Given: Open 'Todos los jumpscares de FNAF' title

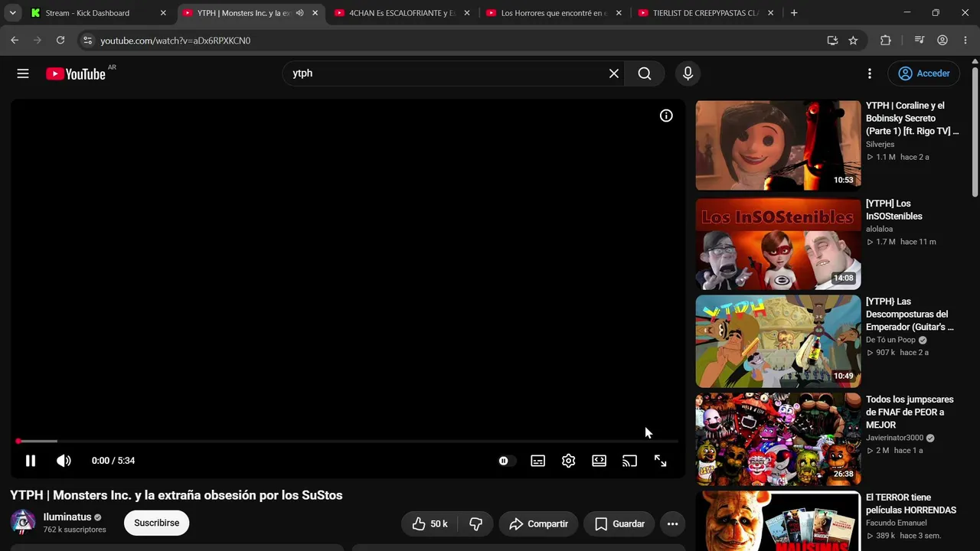Looking at the screenshot, I should (910, 412).
